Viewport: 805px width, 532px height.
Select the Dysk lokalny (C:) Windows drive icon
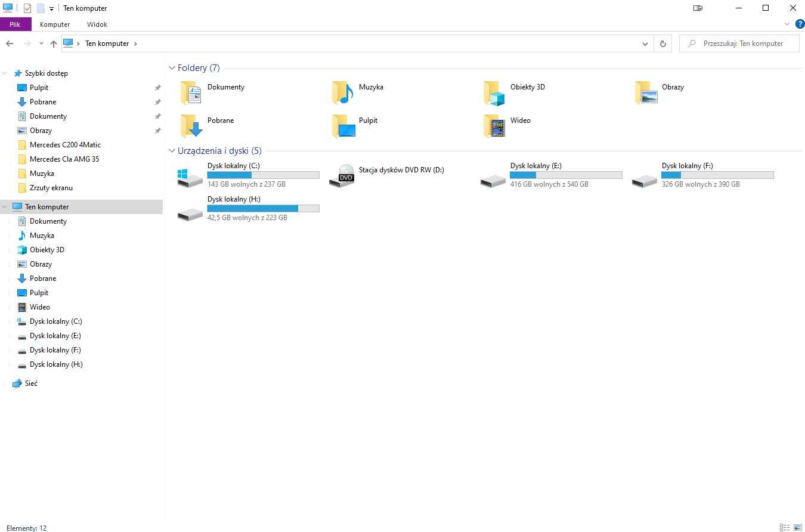coord(190,177)
